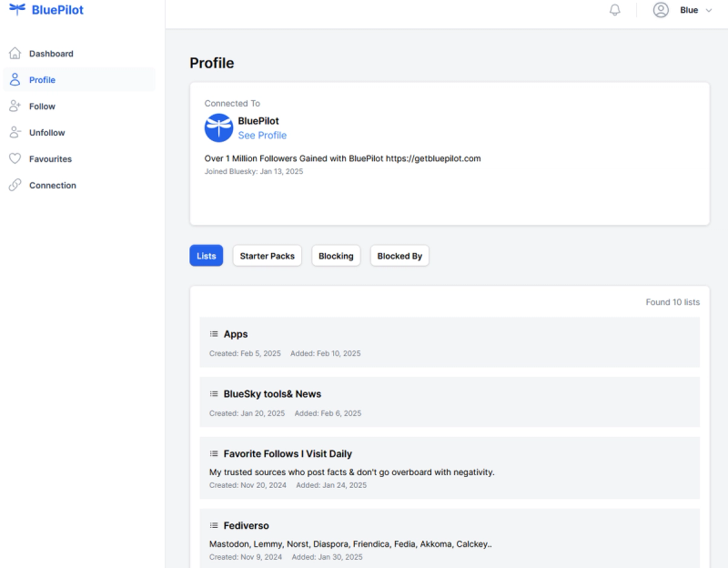Open the BlueSky tools& News list
The image size is (728, 568).
click(450, 402)
